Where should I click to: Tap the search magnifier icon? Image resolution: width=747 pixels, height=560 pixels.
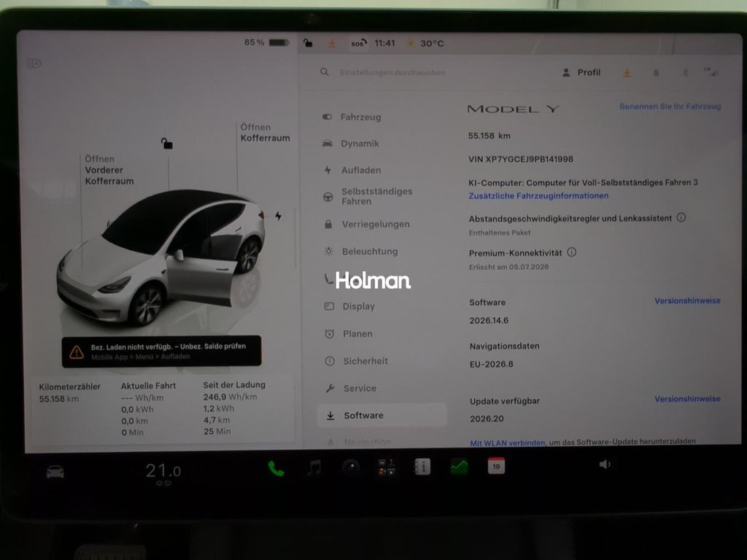click(x=325, y=72)
